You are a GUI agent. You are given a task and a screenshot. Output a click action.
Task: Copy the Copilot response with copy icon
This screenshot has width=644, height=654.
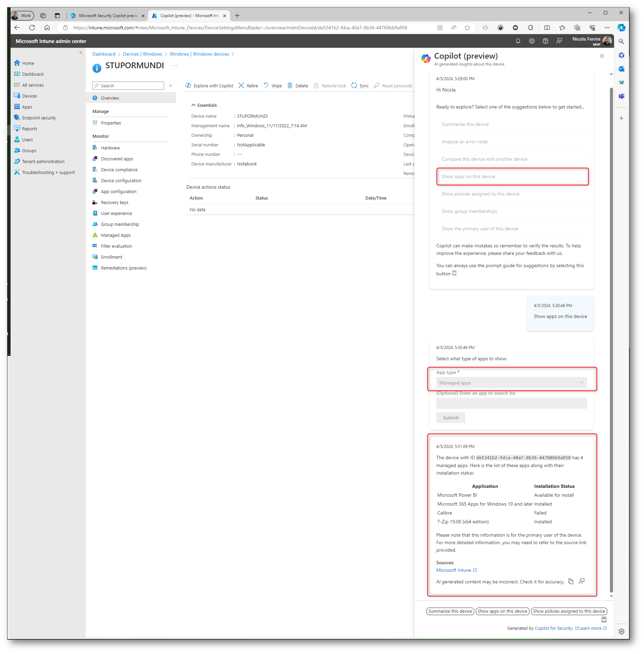coord(571,581)
